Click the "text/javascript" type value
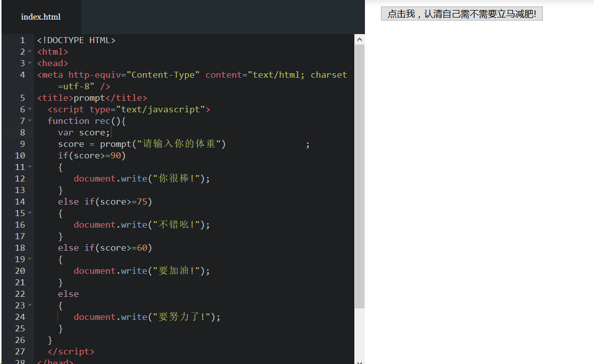The height and width of the screenshot is (364, 594). click(x=160, y=109)
